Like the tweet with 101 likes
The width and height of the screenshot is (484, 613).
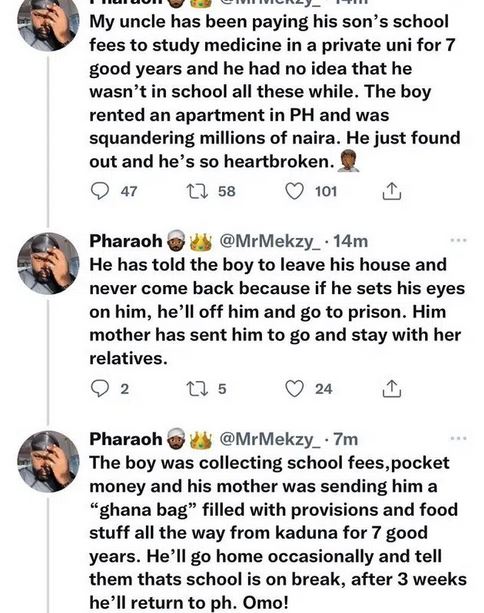[294, 192]
